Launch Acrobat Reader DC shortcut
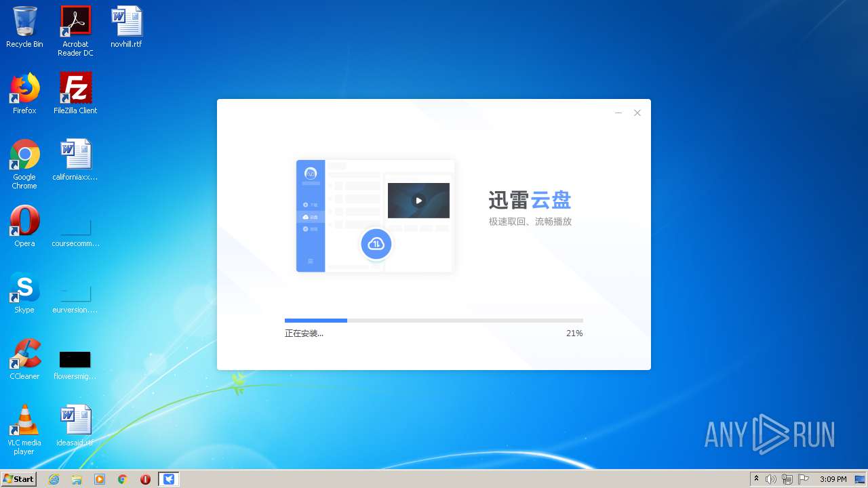 75,31
